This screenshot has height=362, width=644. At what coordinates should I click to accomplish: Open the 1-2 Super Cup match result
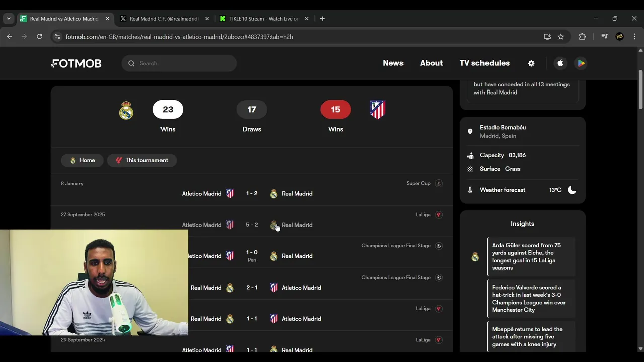pyautogui.click(x=252, y=194)
